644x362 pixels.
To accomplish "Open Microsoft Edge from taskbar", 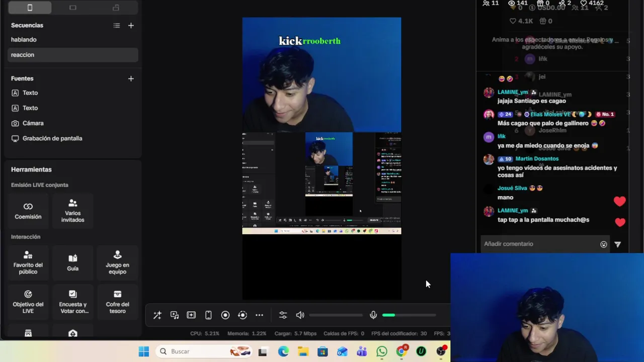I will pos(283,351).
